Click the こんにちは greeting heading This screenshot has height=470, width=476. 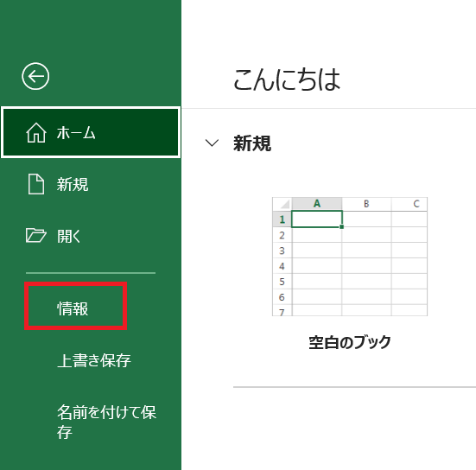287,79
